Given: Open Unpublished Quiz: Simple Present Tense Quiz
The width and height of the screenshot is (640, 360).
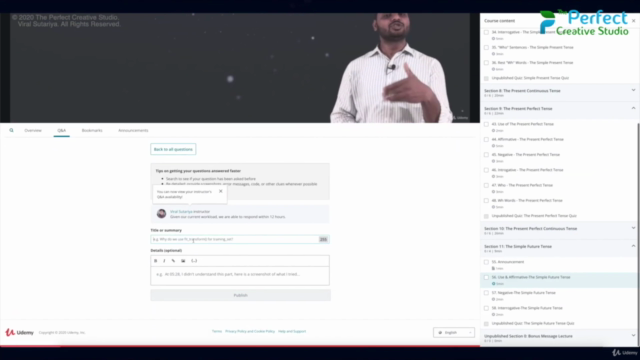Looking at the screenshot, I should click(x=530, y=78).
